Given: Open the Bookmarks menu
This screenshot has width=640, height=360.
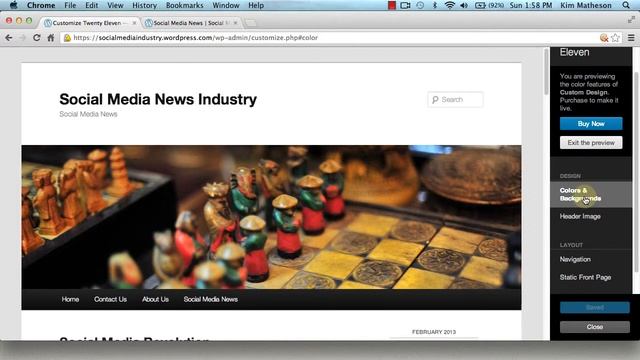Looking at the screenshot, I should pos(184,5).
